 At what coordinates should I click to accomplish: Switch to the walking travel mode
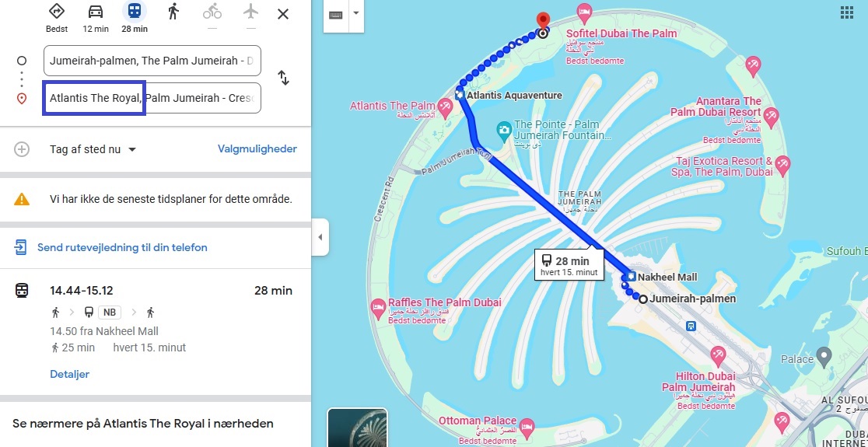pos(173,11)
